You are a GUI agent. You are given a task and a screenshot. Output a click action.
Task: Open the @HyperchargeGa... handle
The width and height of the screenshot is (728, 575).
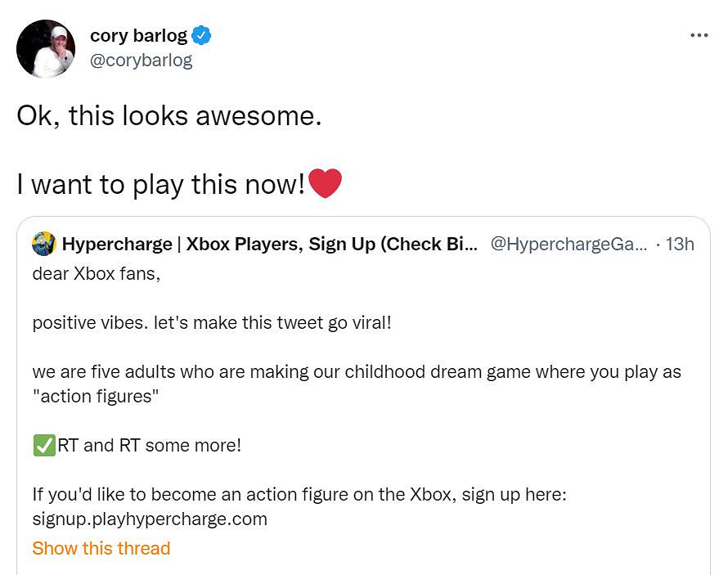pyautogui.click(x=568, y=244)
